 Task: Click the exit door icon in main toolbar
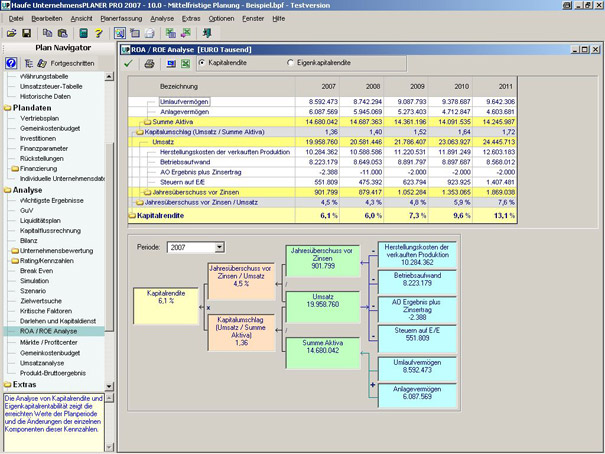click(207, 33)
